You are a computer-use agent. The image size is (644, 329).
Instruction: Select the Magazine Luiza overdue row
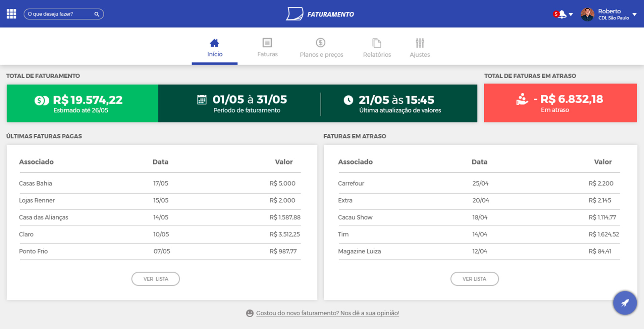[x=479, y=251]
